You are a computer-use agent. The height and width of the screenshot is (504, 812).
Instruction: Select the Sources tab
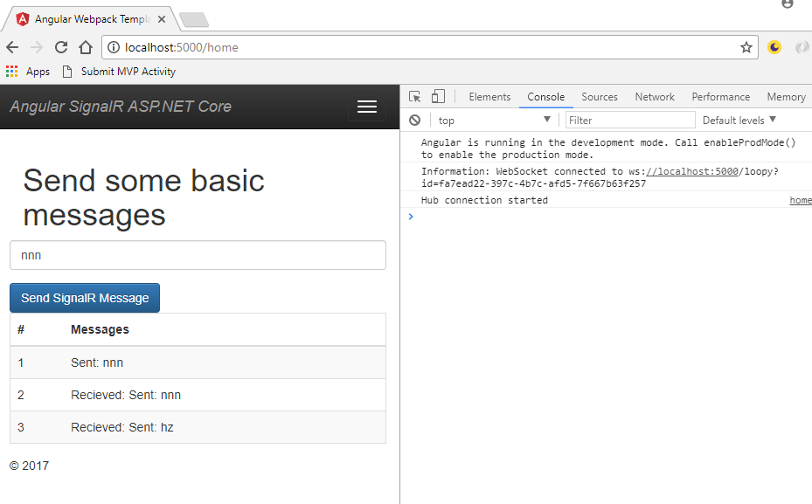[600, 97]
